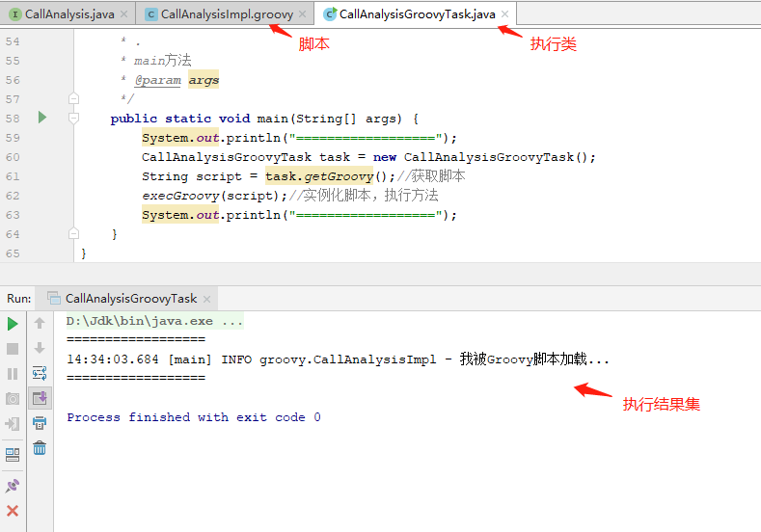Select the CallAnalysisGroovyTask.java editor tab
The image size is (761, 532).
pos(416,14)
